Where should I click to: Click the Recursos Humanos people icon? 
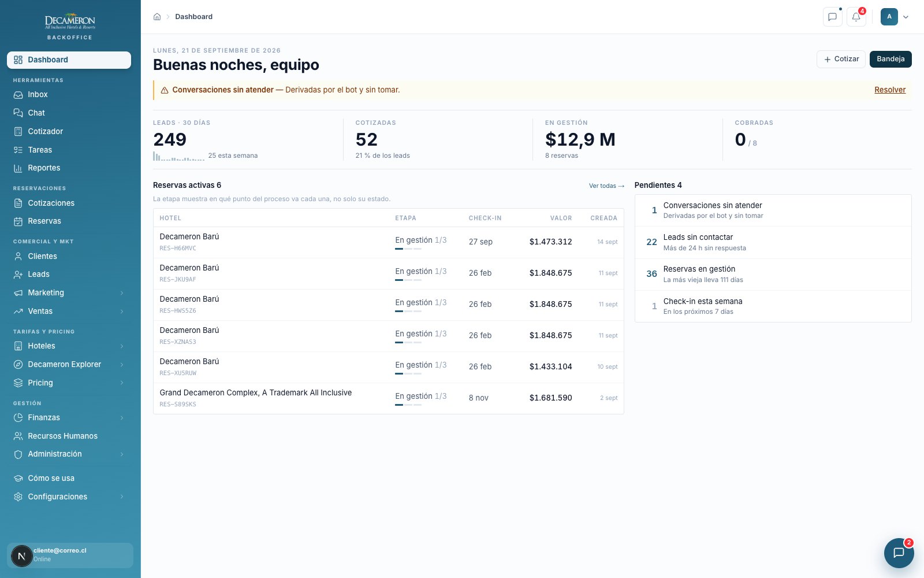click(x=18, y=436)
